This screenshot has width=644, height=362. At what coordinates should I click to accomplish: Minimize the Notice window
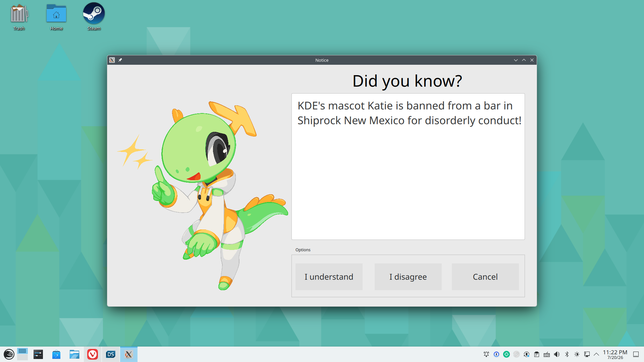tap(516, 60)
